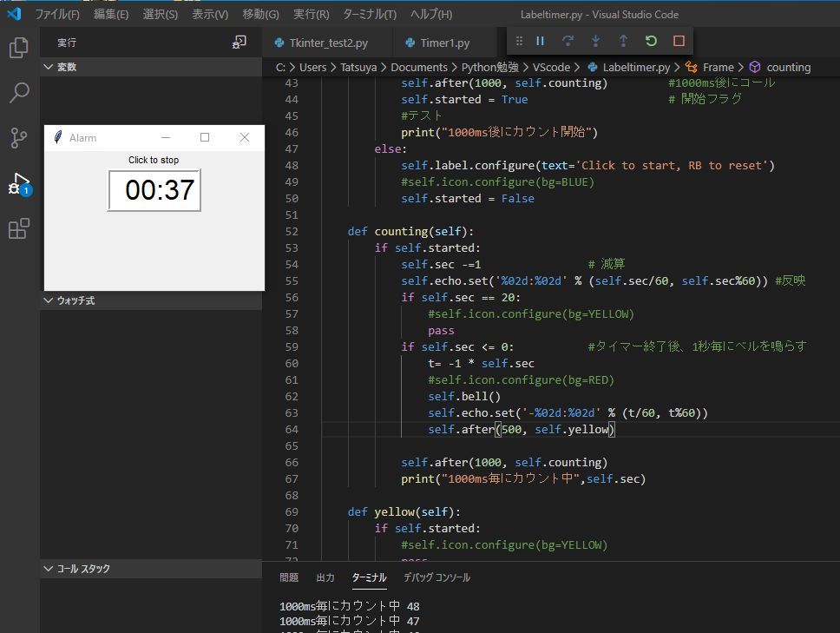
Task: Place cursor on 'def counting(self):' line
Action: tap(410, 232)
